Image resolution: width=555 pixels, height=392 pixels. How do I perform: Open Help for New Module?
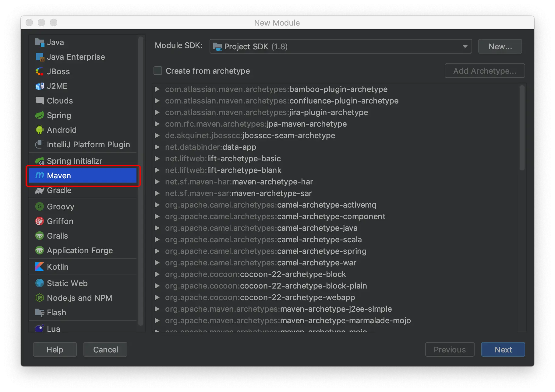point(55,349)
